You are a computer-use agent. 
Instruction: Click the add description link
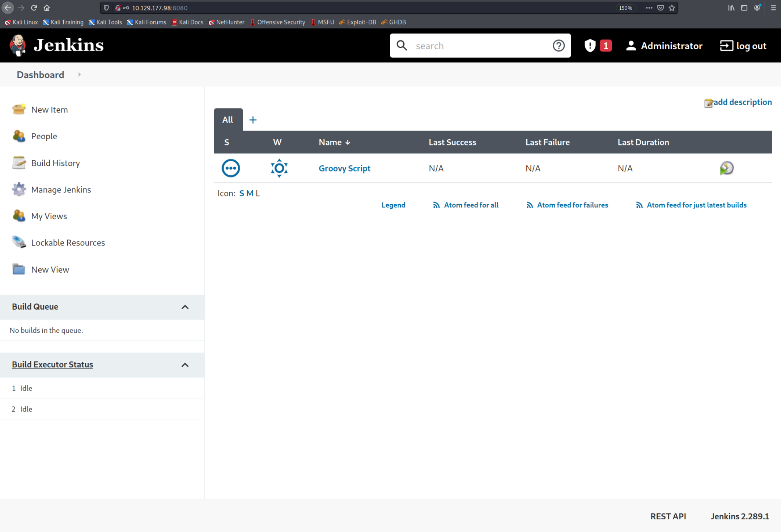tap(743, 102)
